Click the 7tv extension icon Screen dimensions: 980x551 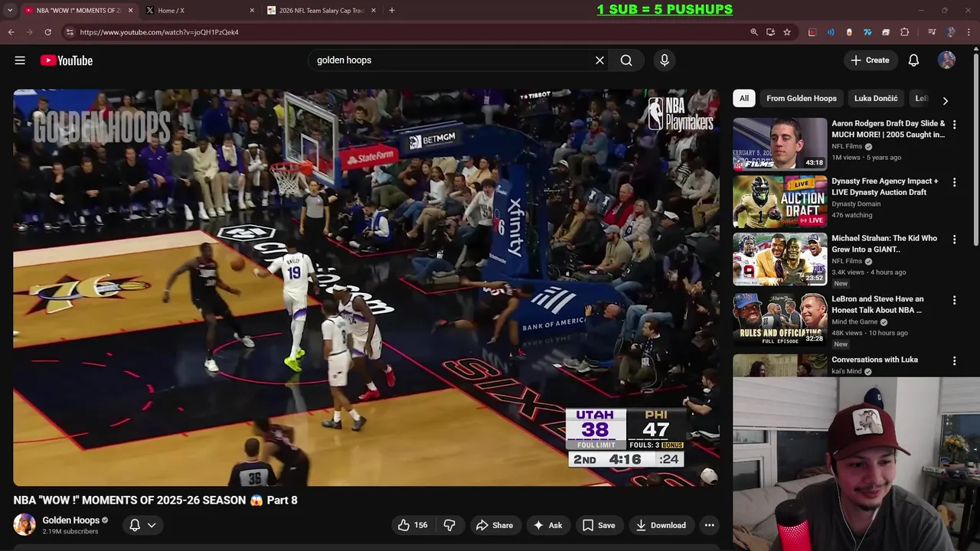(867, 32)
